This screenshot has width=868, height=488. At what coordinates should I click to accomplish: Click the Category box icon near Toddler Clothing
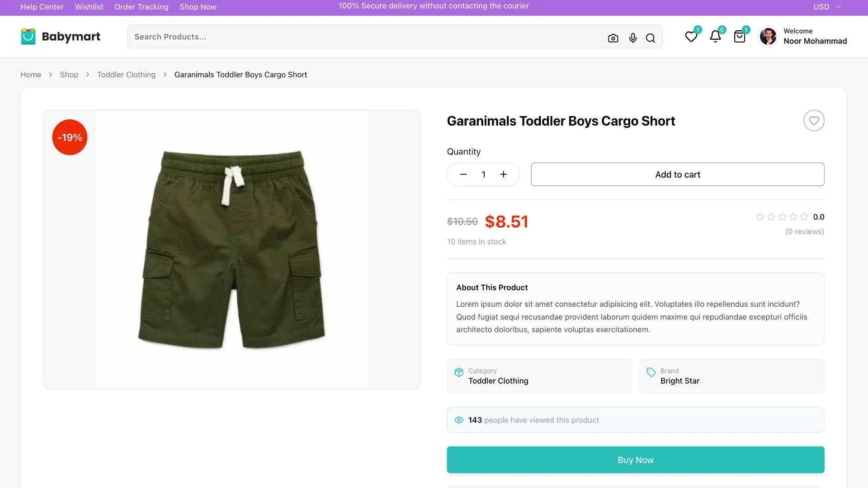tap(459, 372)
